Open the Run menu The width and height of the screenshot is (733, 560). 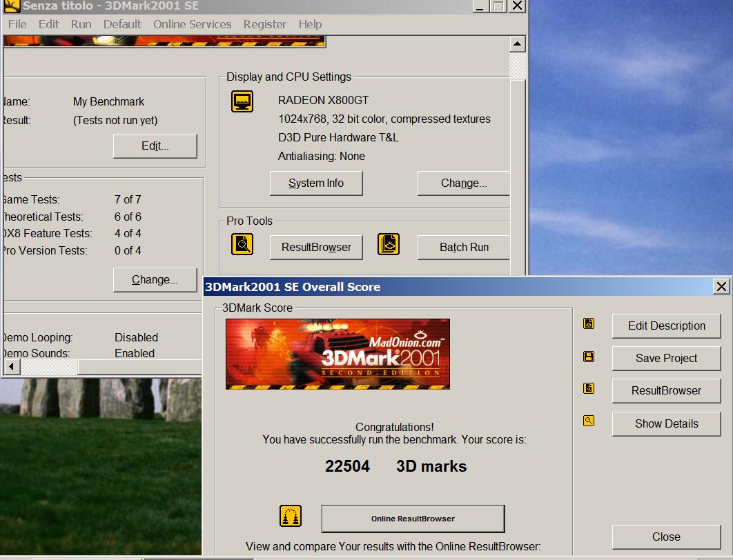click(x=81, y=24)
